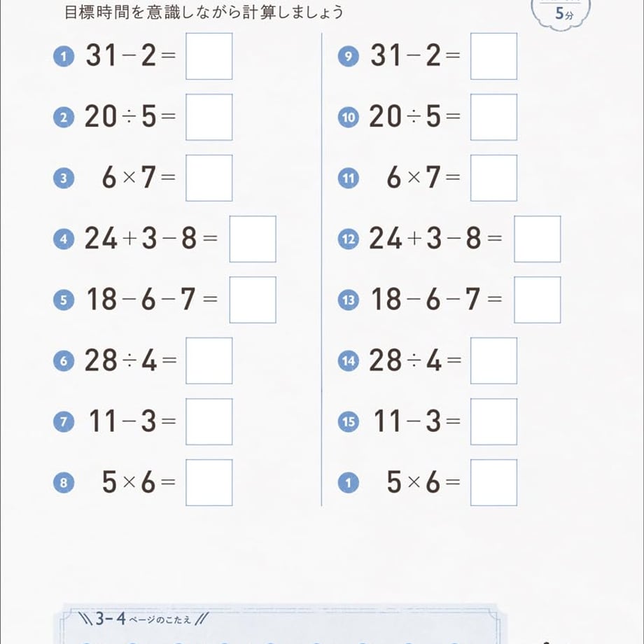Click the answer box for problem 5, 18−6−7
This screenshot has height=644, width=644.
(x=253, y=300)
